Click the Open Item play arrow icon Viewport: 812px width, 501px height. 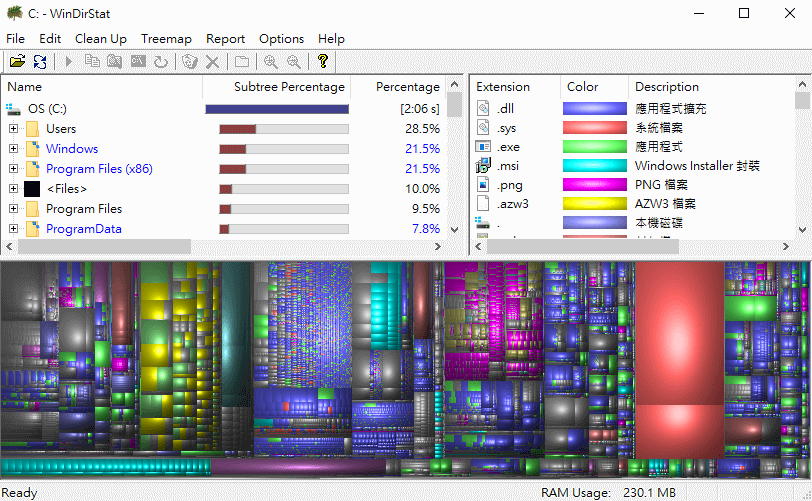pyautogui.click(x=68, y=62)
